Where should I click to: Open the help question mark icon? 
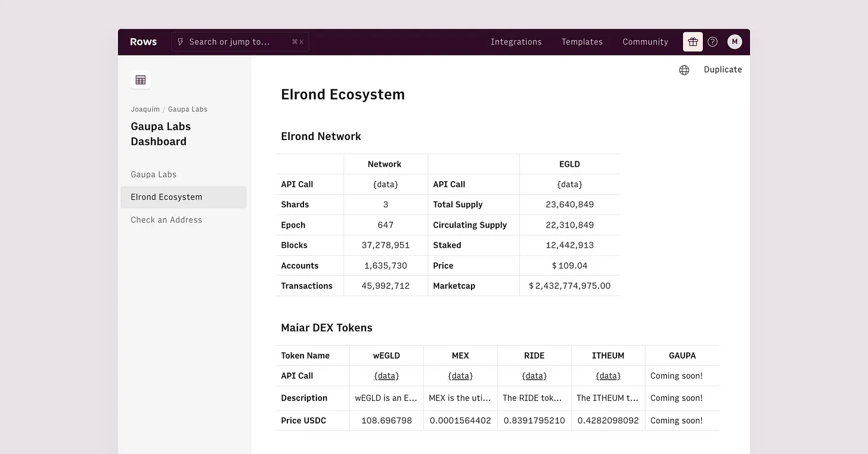[x=712, y=42]
